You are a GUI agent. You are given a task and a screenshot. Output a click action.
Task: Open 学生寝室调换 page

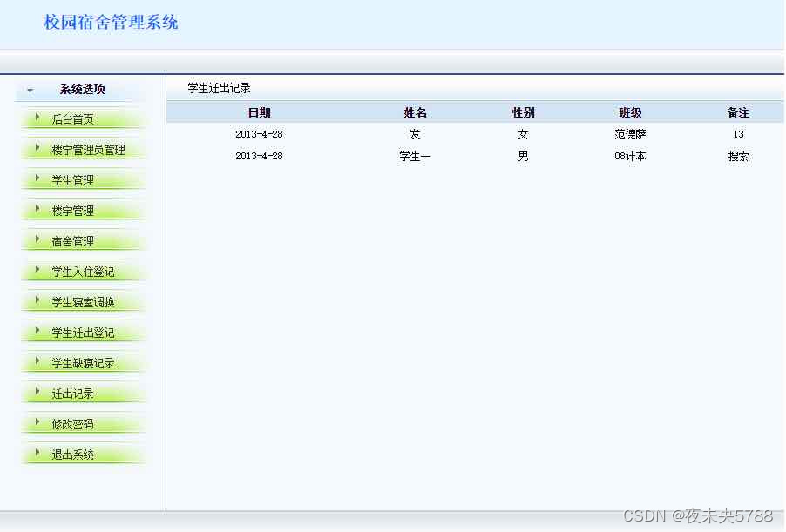tap(83, 302)
